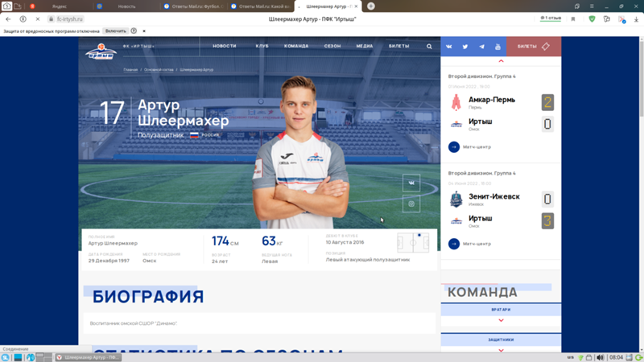Viewport: 644px width, 362px height.
Task: Open the КЛУБ menu item
Action: point(262,46)
